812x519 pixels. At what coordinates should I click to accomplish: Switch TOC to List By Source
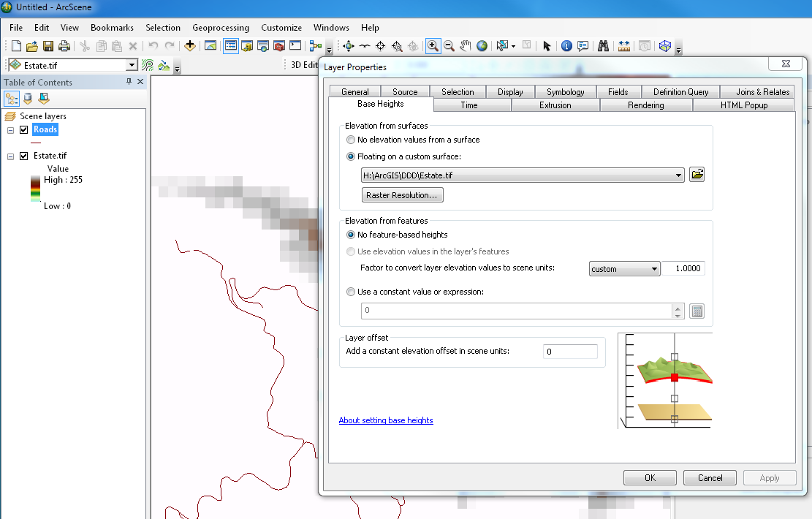tap(28, 99)
